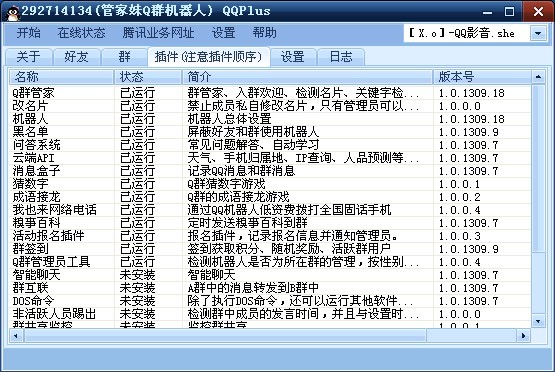Screen dimensions: 555x372
Task: Switch to the 设置 tab
Action: [x=293, y=57]
